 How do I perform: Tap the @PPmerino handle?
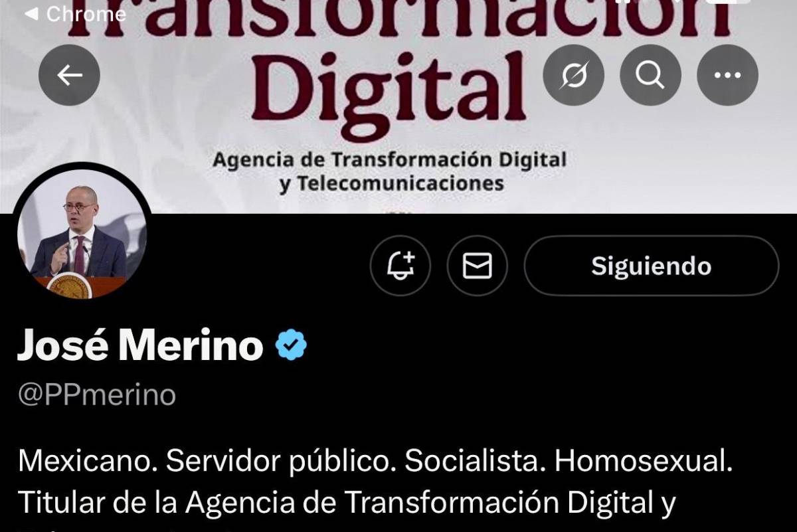coord(97,395)
